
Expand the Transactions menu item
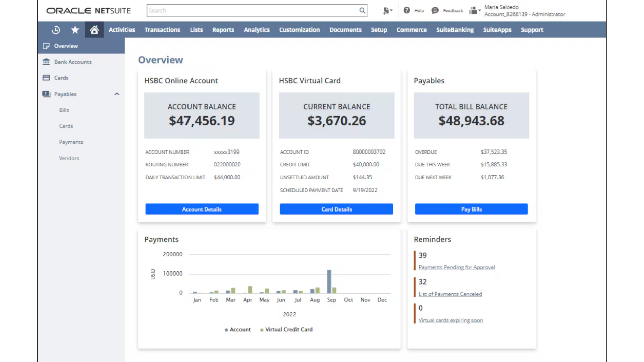click(162, 29)
